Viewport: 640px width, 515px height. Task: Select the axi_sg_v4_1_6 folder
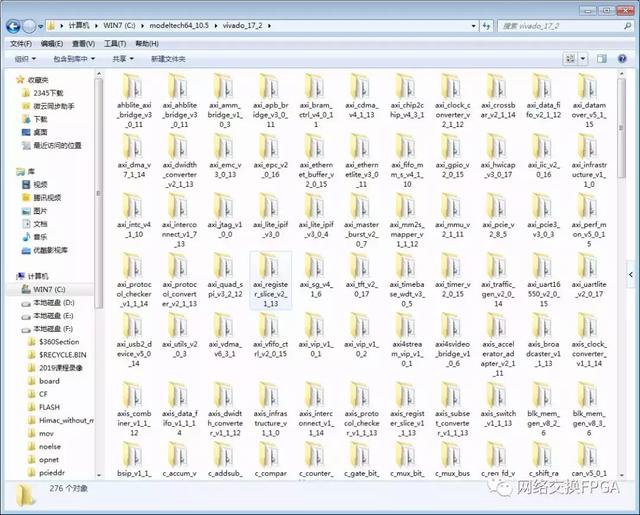(x=316, y=276)
